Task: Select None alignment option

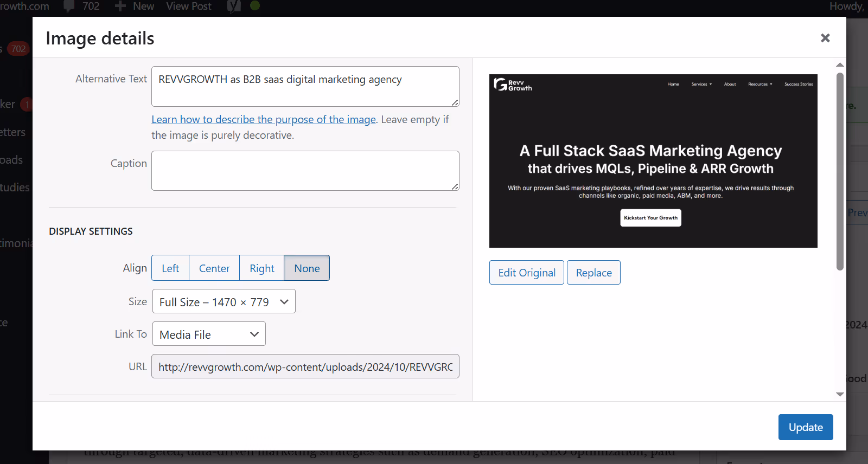Action: tap(307, 268)
